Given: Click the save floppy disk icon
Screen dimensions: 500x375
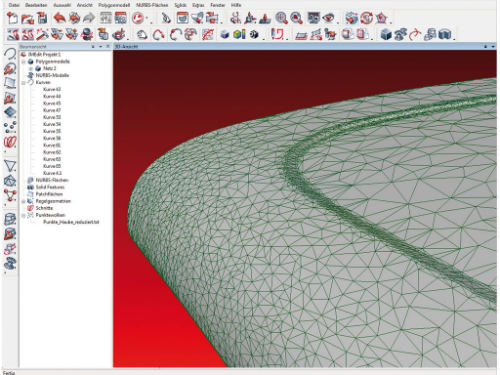Looking at the screenshot, I should [x=42, y=18].
